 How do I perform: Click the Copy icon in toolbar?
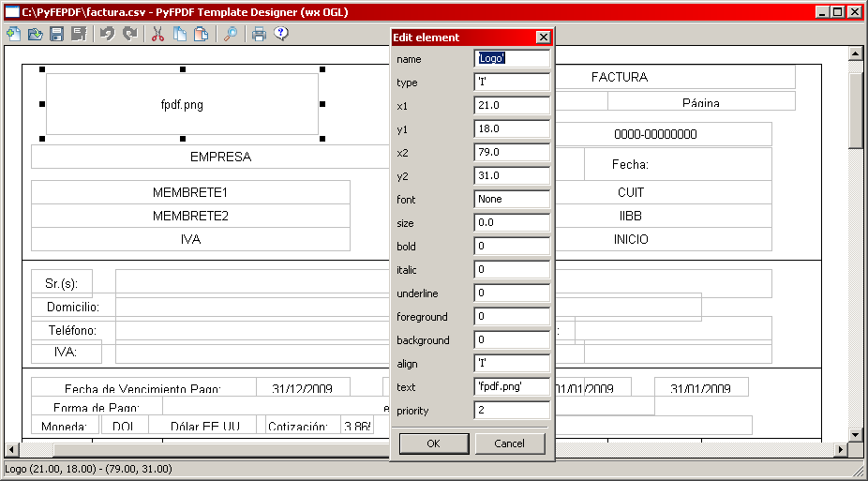click(180, 34)
